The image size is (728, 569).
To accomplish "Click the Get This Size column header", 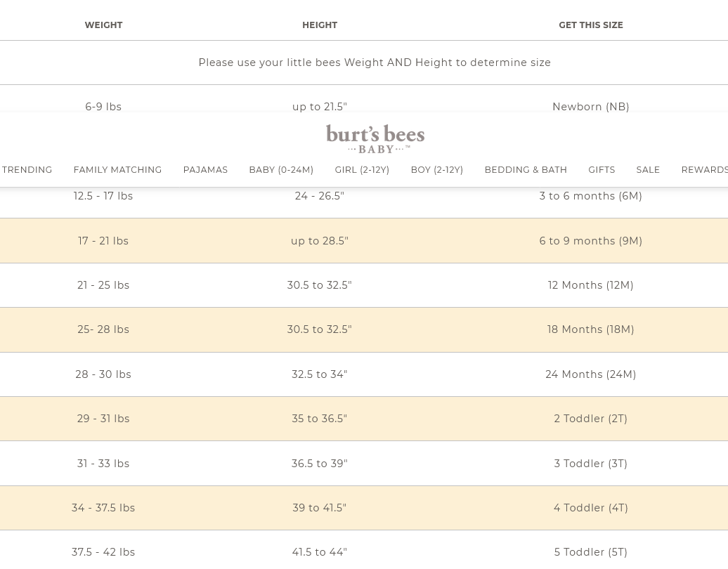I will 590,25.
